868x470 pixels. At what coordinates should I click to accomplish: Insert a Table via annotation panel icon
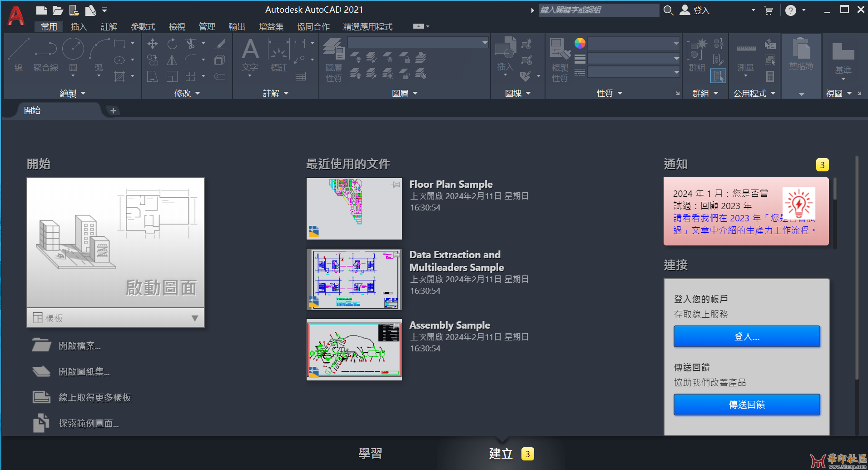[x=301, y=76]
